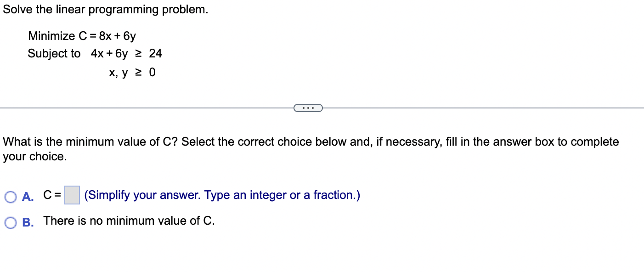
Task: Click the text 'There is no minimum value of C.'
Action: coord(129,221)
